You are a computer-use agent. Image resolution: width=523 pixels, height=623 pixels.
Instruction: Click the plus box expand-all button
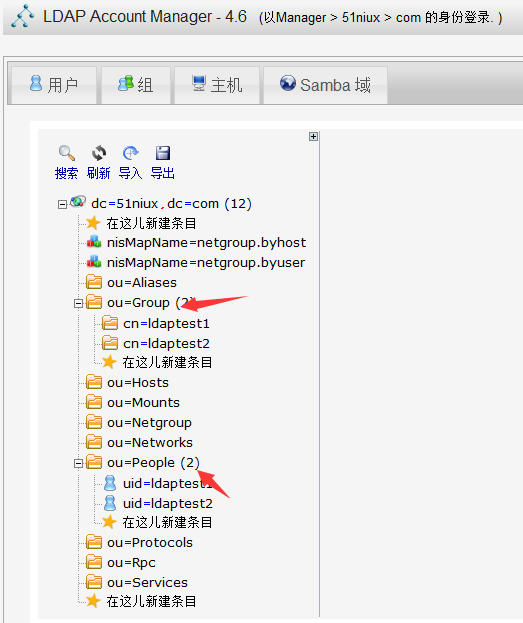tap(313, 136)
